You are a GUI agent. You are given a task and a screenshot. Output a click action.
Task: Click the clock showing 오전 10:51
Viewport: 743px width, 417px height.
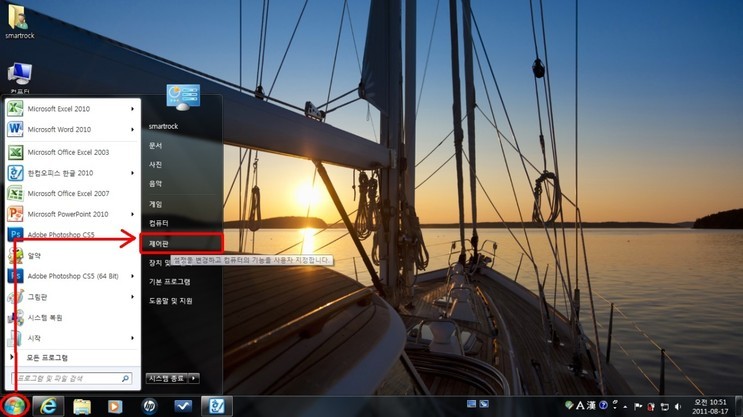click(716, 405)
